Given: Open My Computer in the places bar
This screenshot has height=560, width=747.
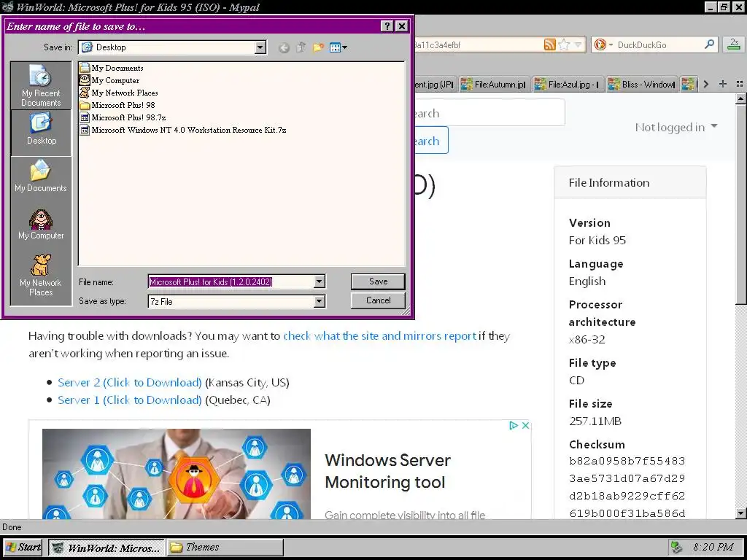Looking at the screenshot, I should (41, 224).
